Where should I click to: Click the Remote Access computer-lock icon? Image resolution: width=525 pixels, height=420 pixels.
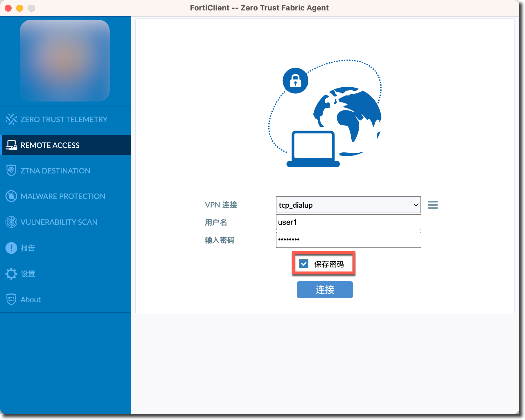(x=11, y=145)
